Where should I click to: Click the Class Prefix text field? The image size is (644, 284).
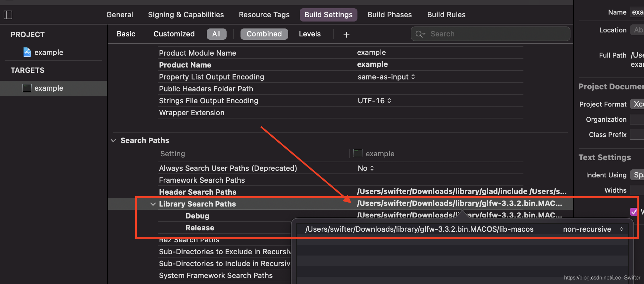637,134
